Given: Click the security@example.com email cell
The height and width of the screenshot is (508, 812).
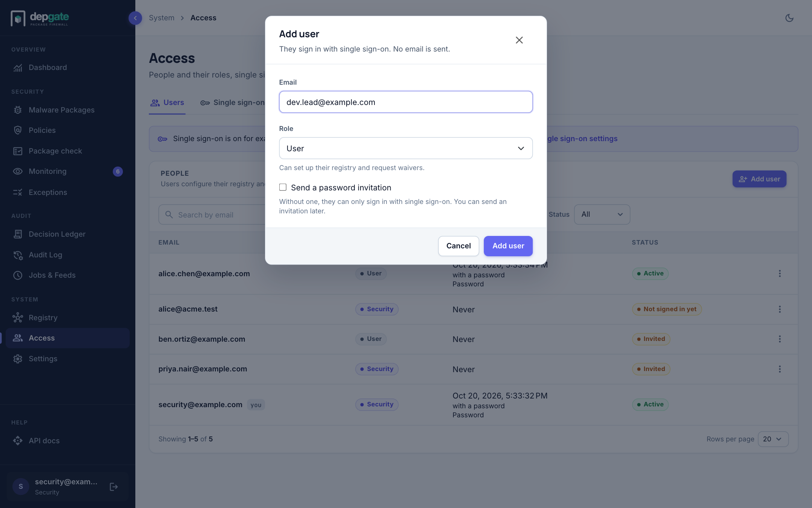Looking at the screenshot, I should (x=200, y=405).
